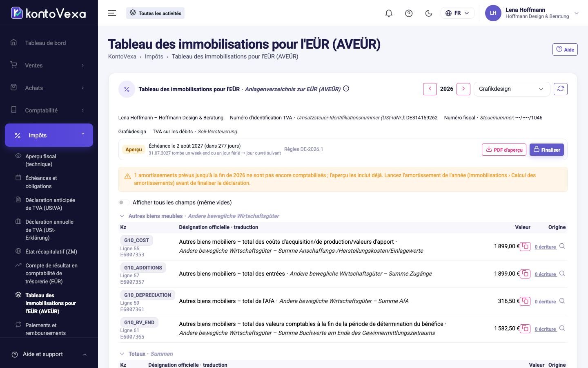The width and height of the screenshot is (588, 368).
Task: Collapse the Impôts sidebar menu
Action: coord(49,135)
